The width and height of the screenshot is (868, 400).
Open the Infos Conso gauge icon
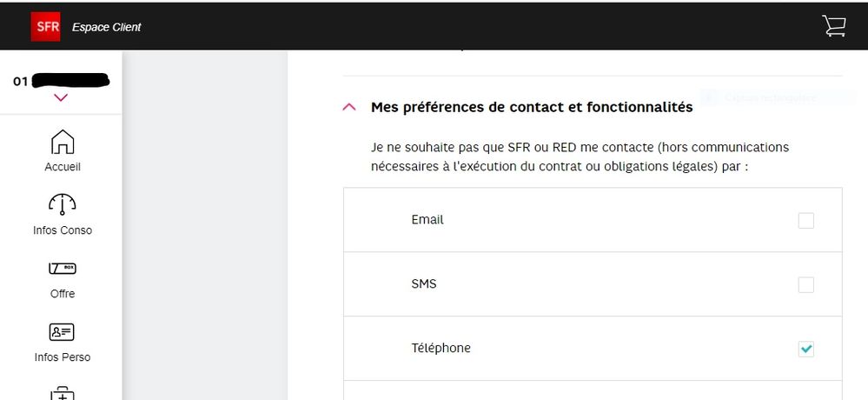[x=62, y=205]
